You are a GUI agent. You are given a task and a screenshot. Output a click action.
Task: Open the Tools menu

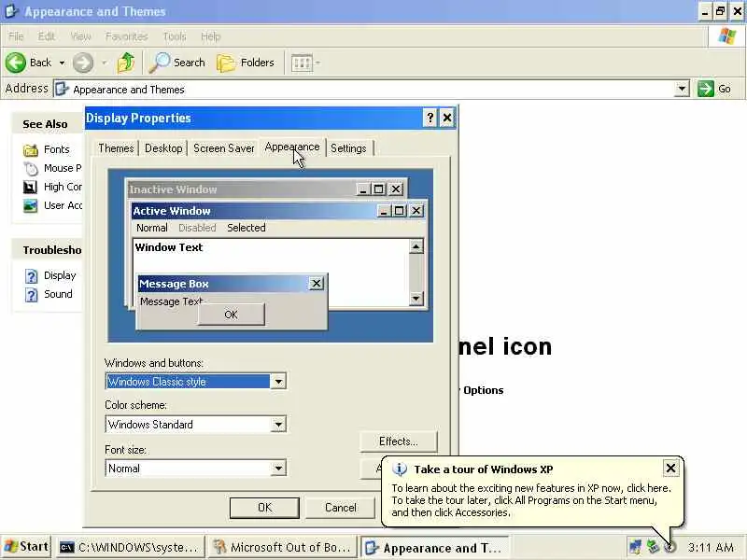point(175,36)
